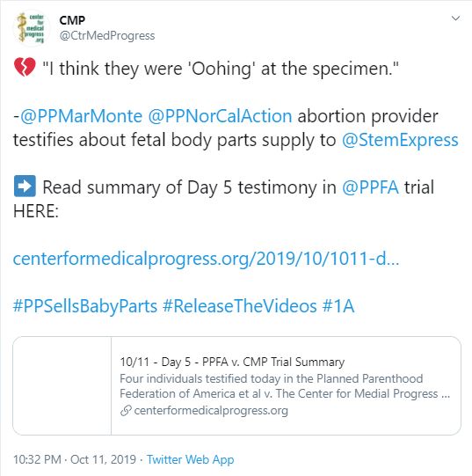Click the chain link icon in card
Viewport: 472px width, 476px height.
[126, 411]
